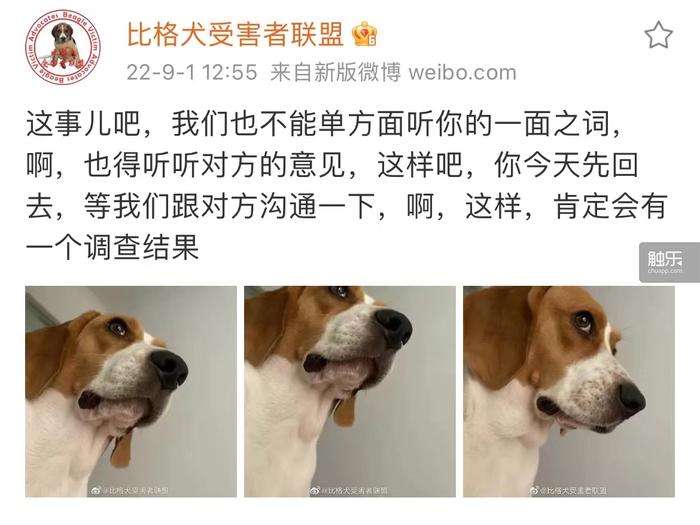Open the middle beagle photo thumbnail
The image size is (700, 525).
[350, 392]
